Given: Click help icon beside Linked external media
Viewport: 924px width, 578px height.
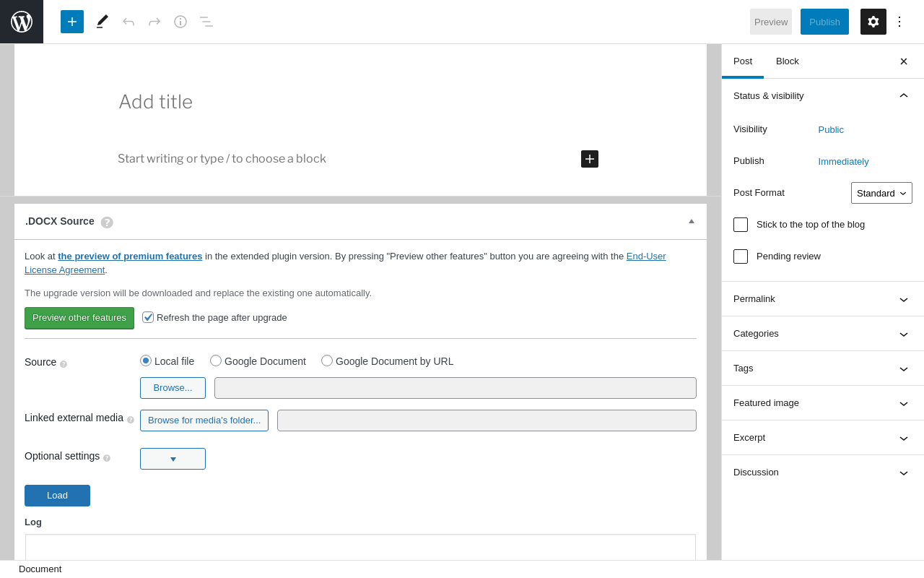Looking at the screenshot, I should [131, 420].
